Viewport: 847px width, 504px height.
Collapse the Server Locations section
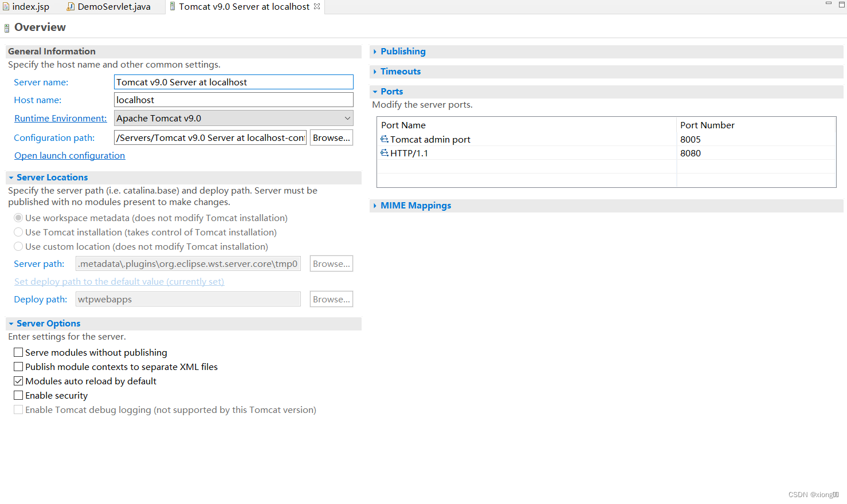coord(11,178)
